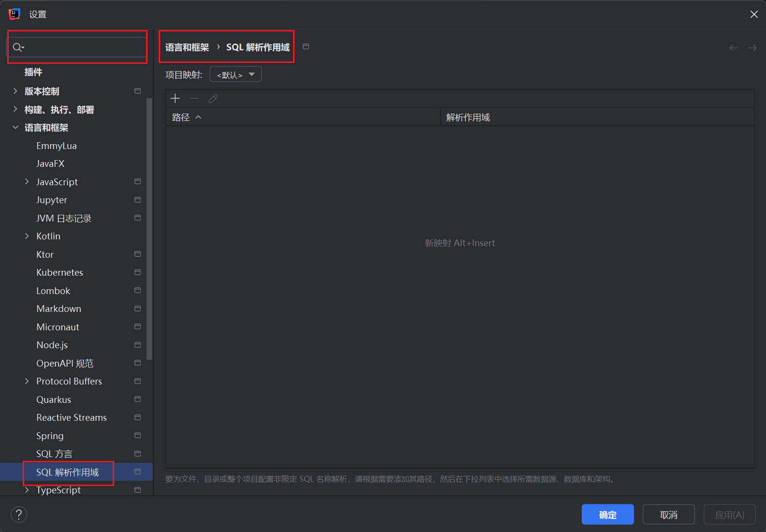The width and height of the screenshot is (766, 532).
Task: Close the 设置 dialog window
Action: point(754,15)
